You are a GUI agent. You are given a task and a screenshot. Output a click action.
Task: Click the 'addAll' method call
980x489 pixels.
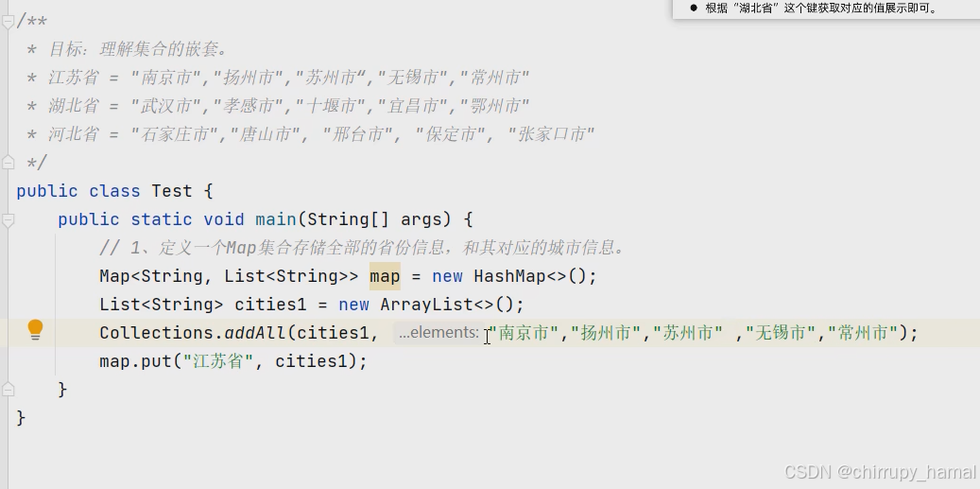point(254,333)
